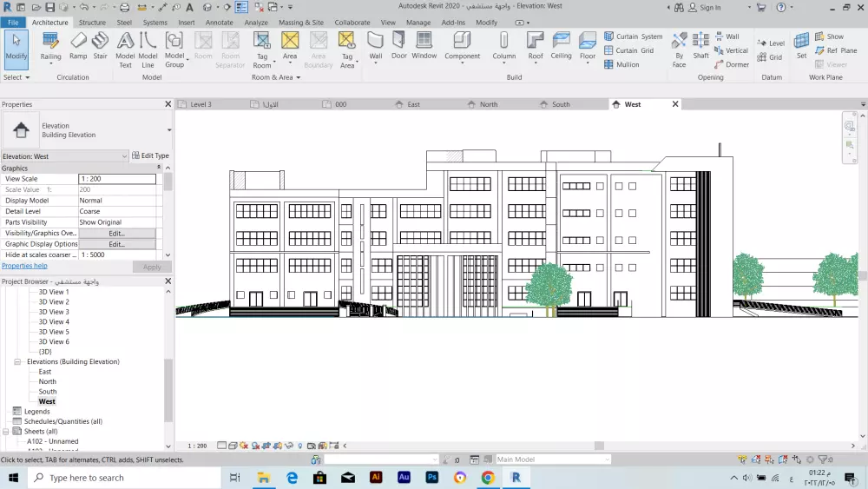Click the Curtain Grid tool
Image resolution: width=868 pixels, height=489 pixels.
pyautogui.click(x=628, y=50)
